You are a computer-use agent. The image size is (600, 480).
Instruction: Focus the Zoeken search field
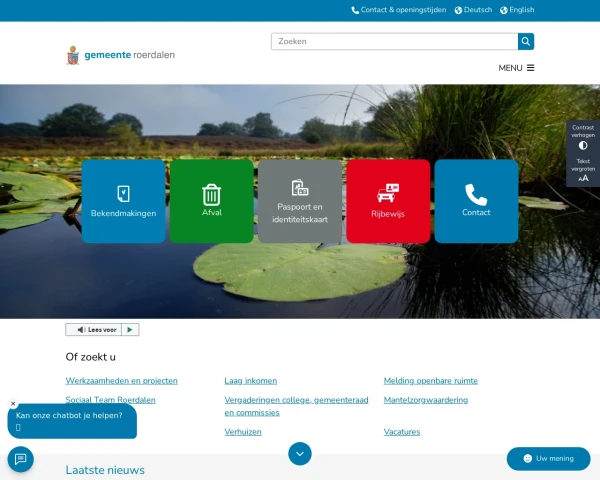click(395, 41)
